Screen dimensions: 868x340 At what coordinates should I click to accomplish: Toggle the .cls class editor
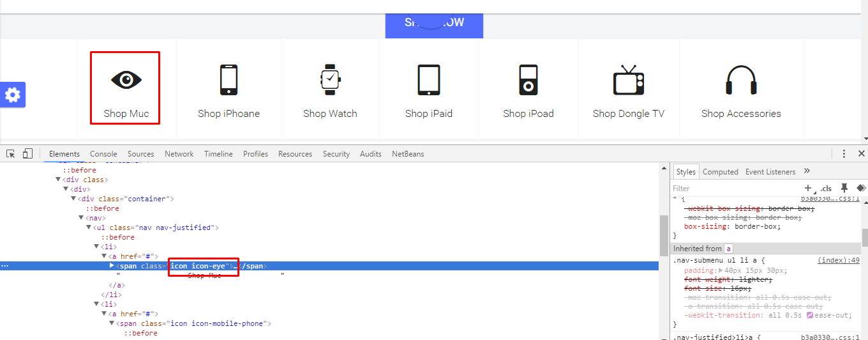coord(826,189)
